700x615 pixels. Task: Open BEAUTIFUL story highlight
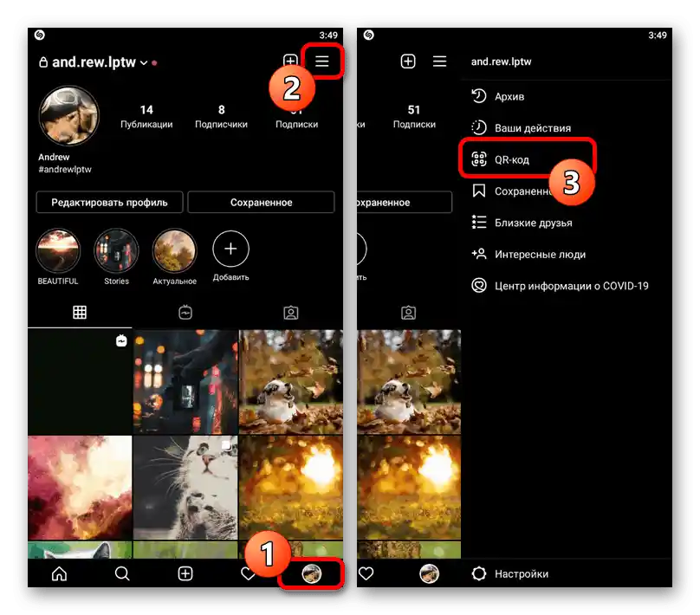point(58,251)
